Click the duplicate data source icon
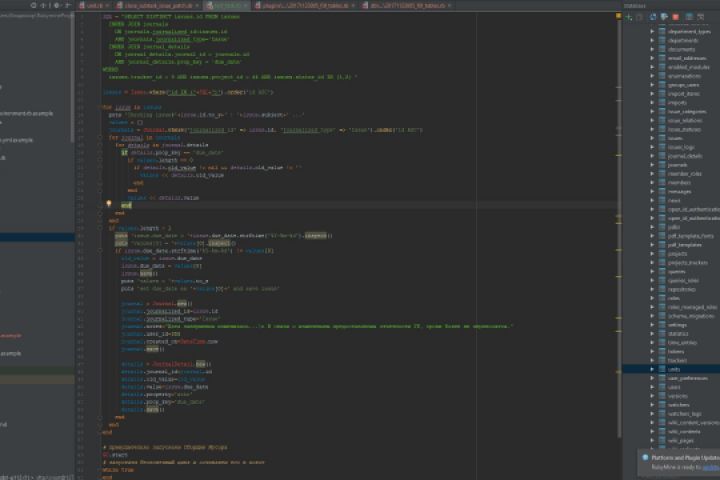This screenshot has height=480, width=720. point(639,17)
